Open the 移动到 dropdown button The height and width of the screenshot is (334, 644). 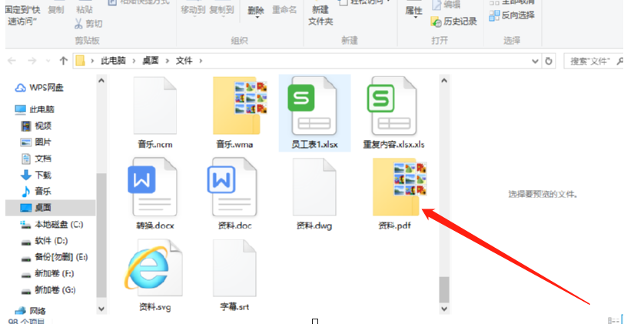[x=193, y=10]
